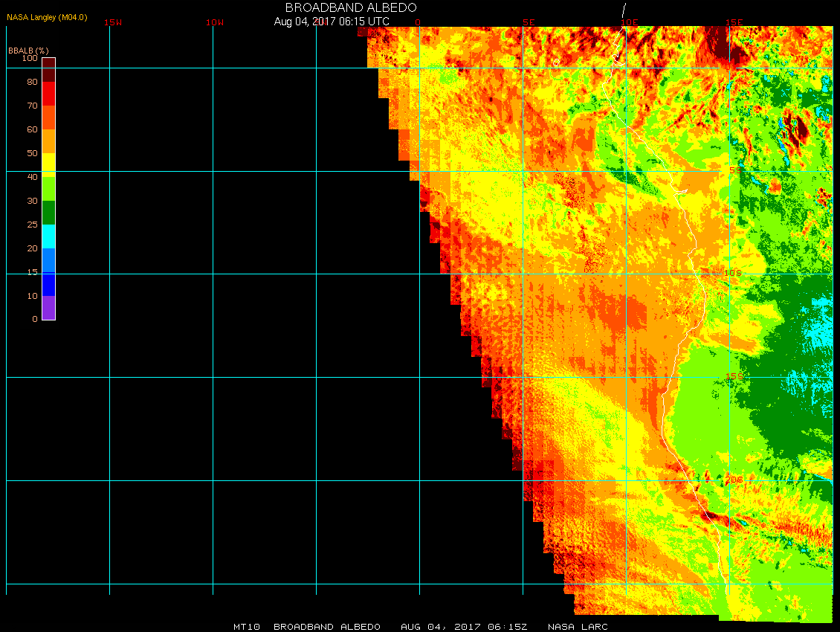The width and height of the screenshot is (840, 632).
Task: Select the NASA Langley (M04.0) label
Action: tap(47, 17)
